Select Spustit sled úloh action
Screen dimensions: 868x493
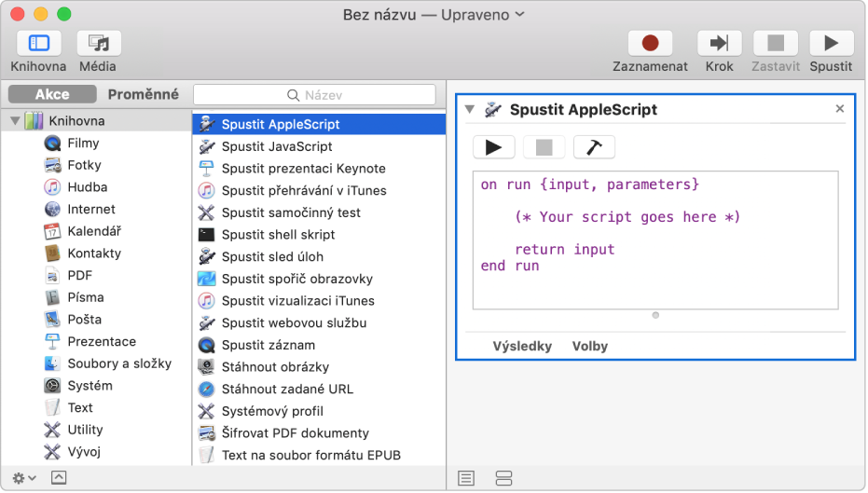319,257
